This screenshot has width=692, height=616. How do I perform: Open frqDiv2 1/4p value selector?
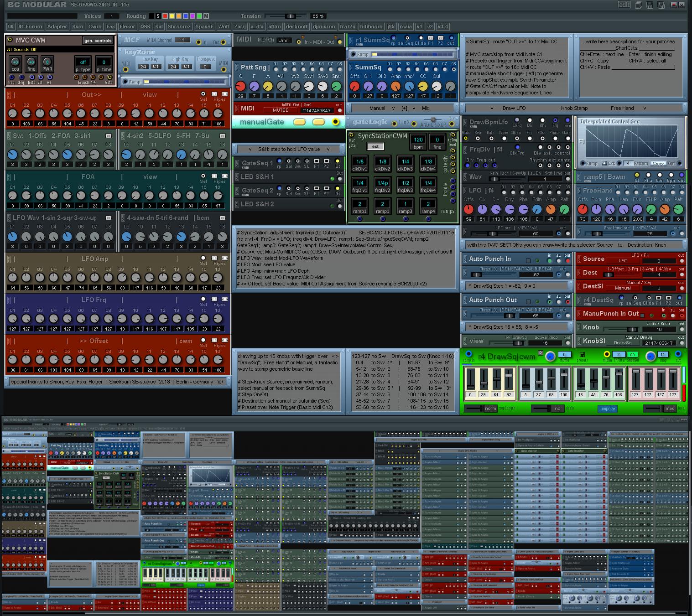pyautogui.click(x=382, y=183)
